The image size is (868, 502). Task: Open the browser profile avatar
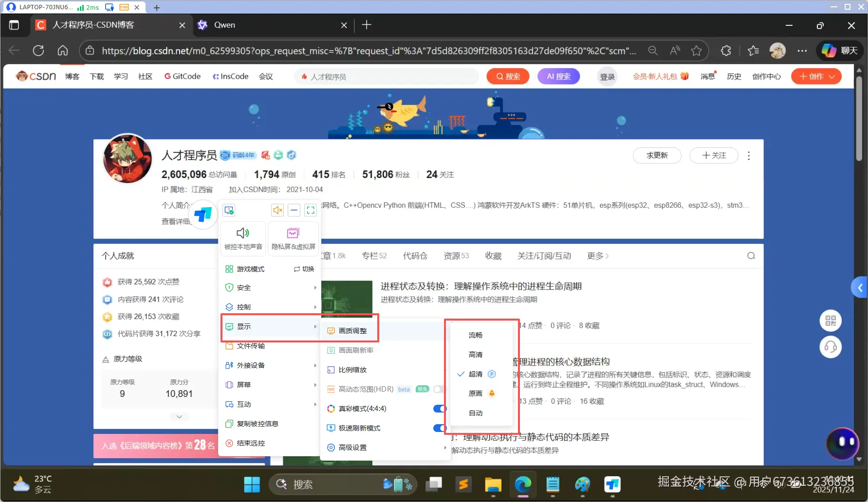[x=777, y=51]
